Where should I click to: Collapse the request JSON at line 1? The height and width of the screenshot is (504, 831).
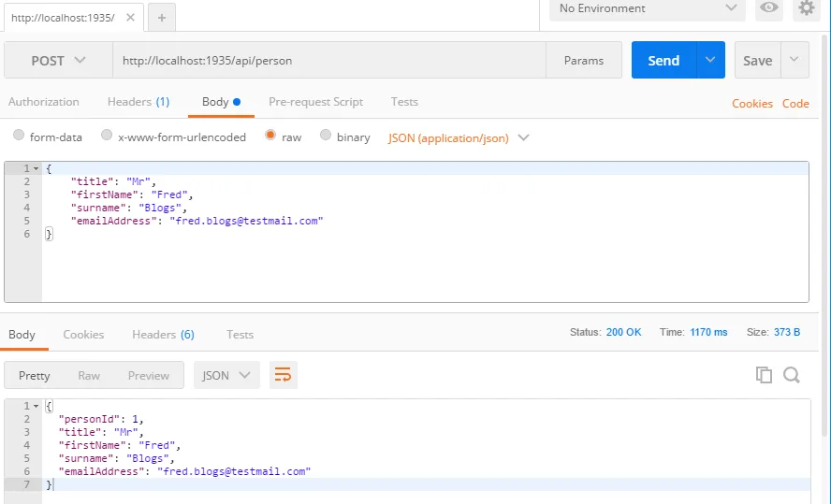[x=36, y=168]
